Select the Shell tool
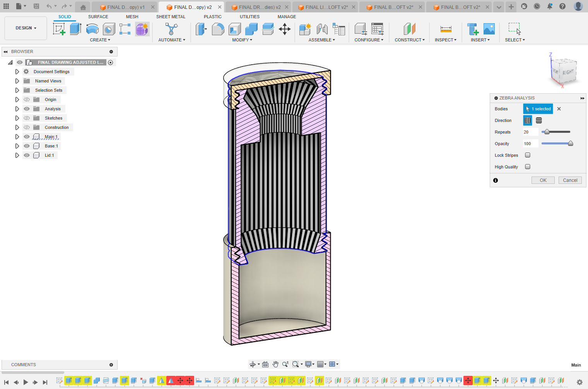The width and height of the screenshot is (588, 389). click(x=234, y=29)
